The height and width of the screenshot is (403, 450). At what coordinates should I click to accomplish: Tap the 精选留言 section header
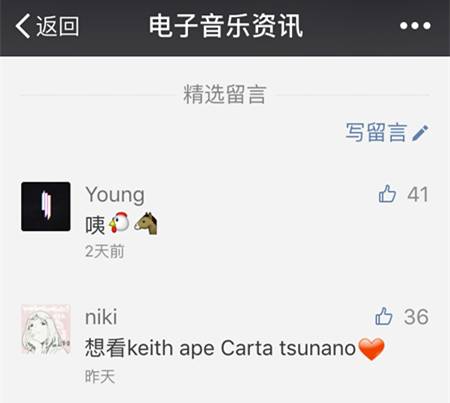pyautogui.click(x=225, y=94)
